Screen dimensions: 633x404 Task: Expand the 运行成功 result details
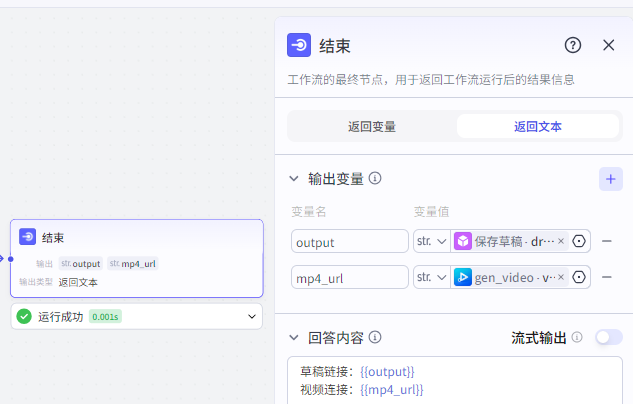point(252,316)
